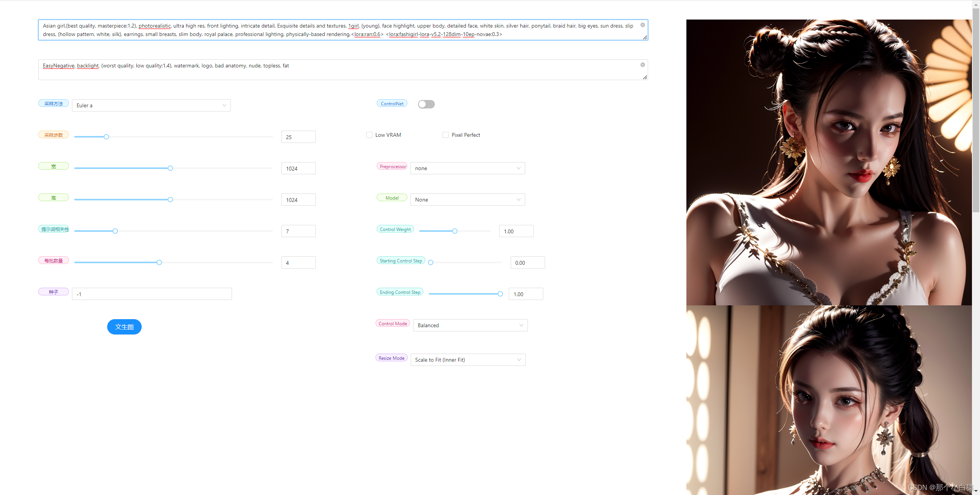Open the 采样方法 Euler a dropdown

click(x=151, y=105)
